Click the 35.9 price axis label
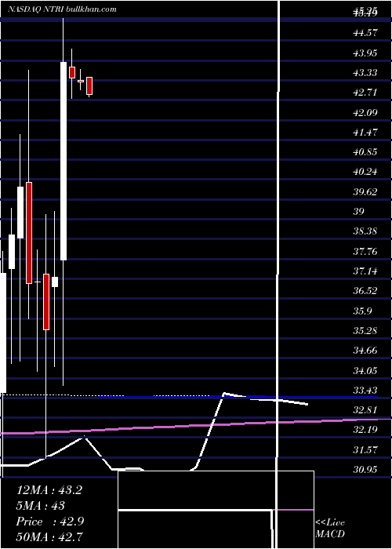 (362, 311)
